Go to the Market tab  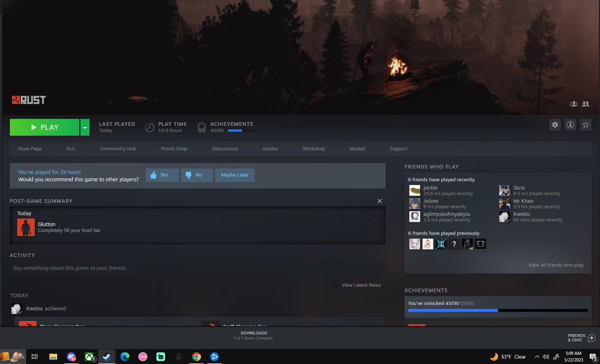357,149
